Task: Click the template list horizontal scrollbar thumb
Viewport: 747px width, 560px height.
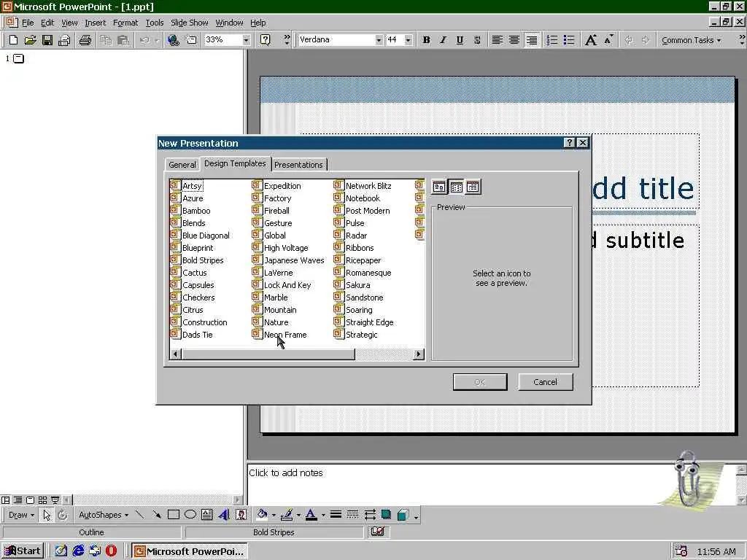Action: (x=268, y=354)
